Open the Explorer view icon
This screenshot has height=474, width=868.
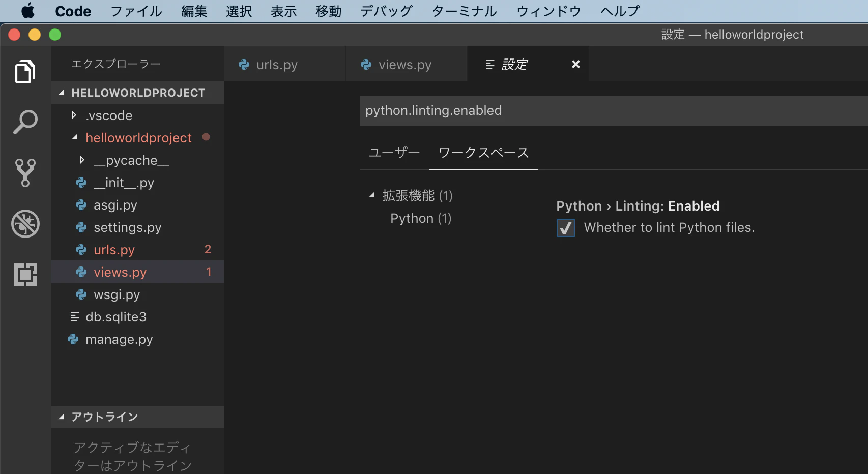(25, 72)
